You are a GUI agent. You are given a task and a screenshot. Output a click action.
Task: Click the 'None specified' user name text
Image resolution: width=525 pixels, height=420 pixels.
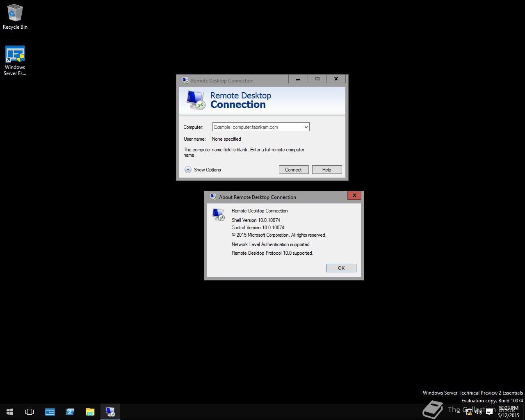click(226, 139)
